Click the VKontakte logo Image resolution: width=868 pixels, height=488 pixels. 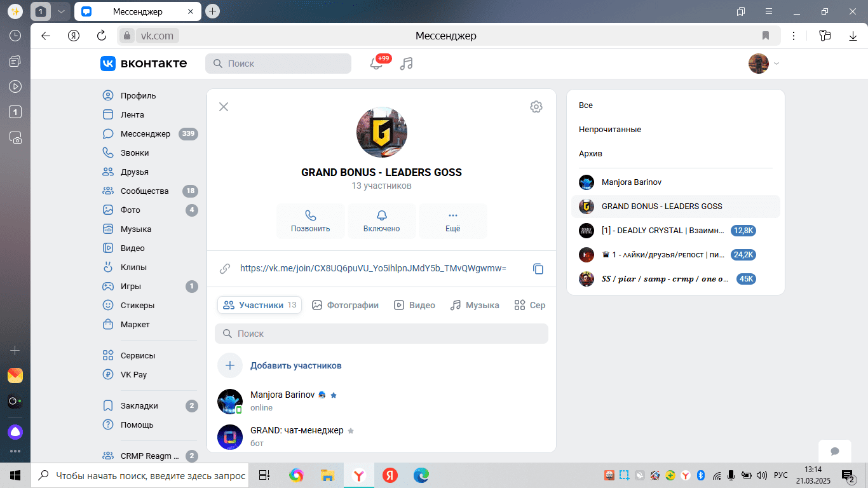pyautogui.click(x=144, y=64)
